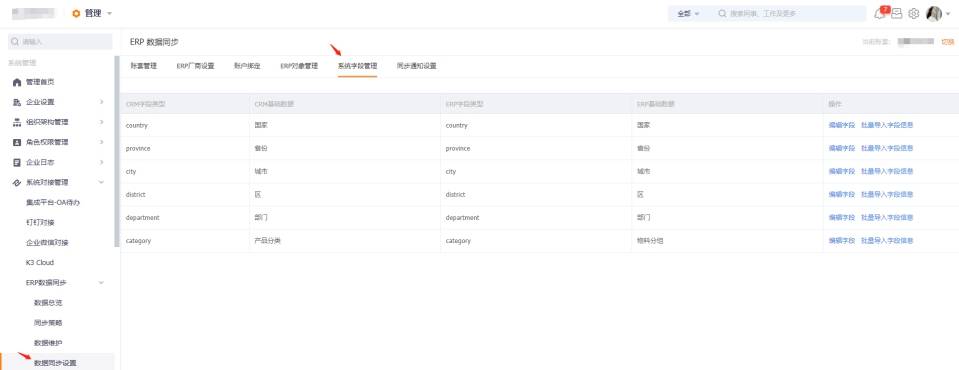
Task: Switch to the 账户绑定 tab
Action: [x=247, y=66]
